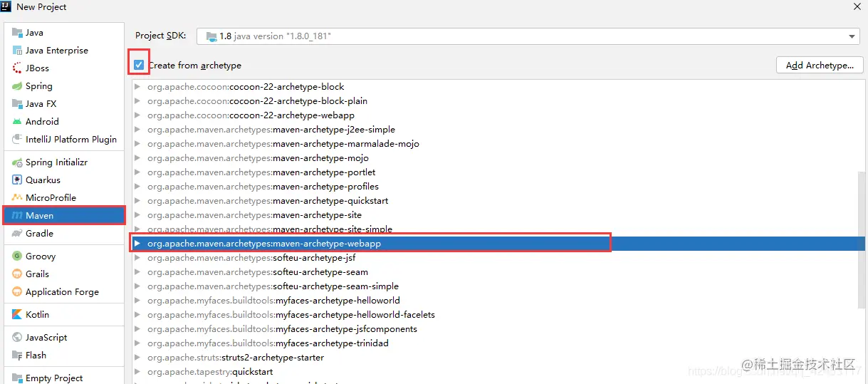Click the Quarkus icon

(17, 180)
